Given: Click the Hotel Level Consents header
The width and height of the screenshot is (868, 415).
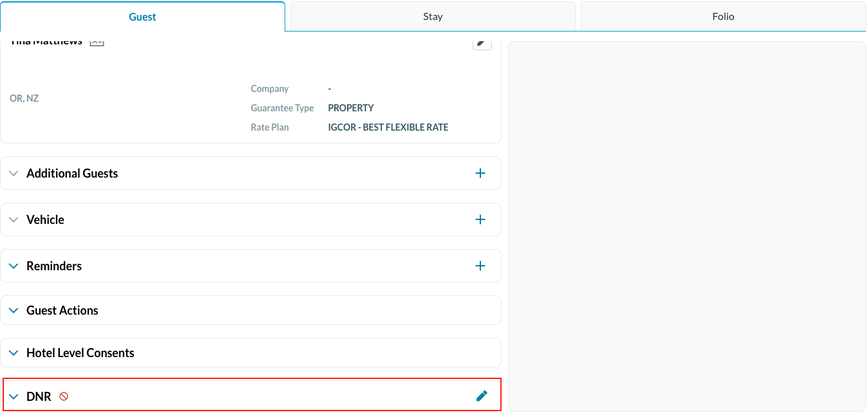Looking at the screenshot, I should pos(80,352).
